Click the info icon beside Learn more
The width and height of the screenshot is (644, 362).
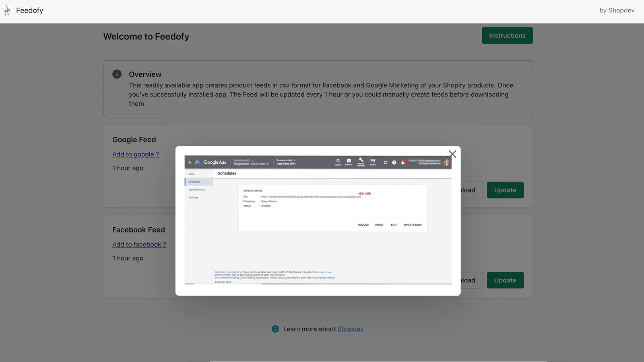click(x=275, y=329)
